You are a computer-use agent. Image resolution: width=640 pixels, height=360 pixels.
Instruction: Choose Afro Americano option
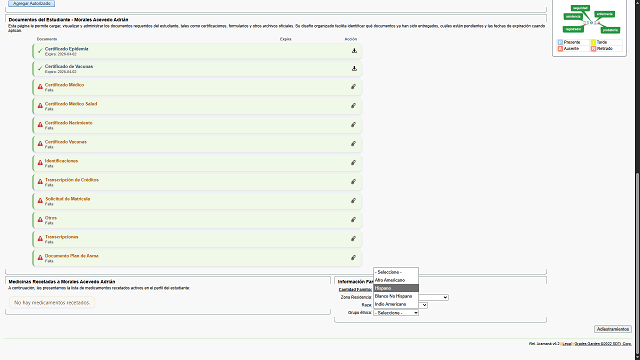pyautogui.click(x=396, y=280)
